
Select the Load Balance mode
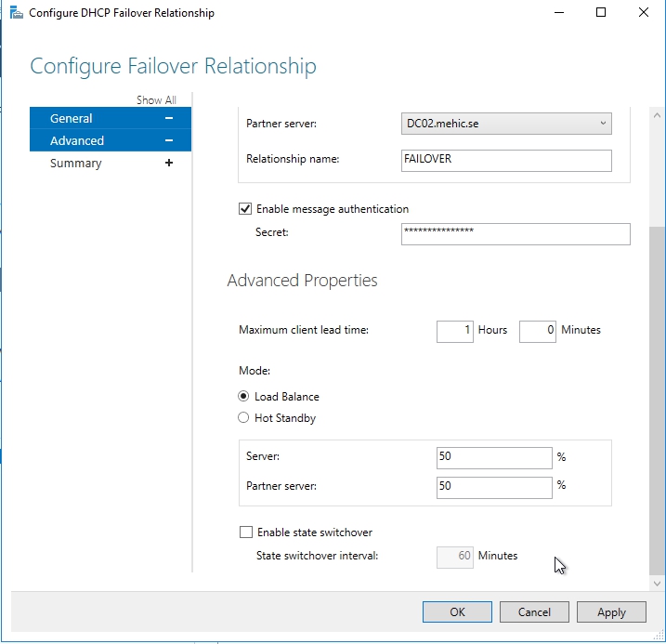[244, 397]
